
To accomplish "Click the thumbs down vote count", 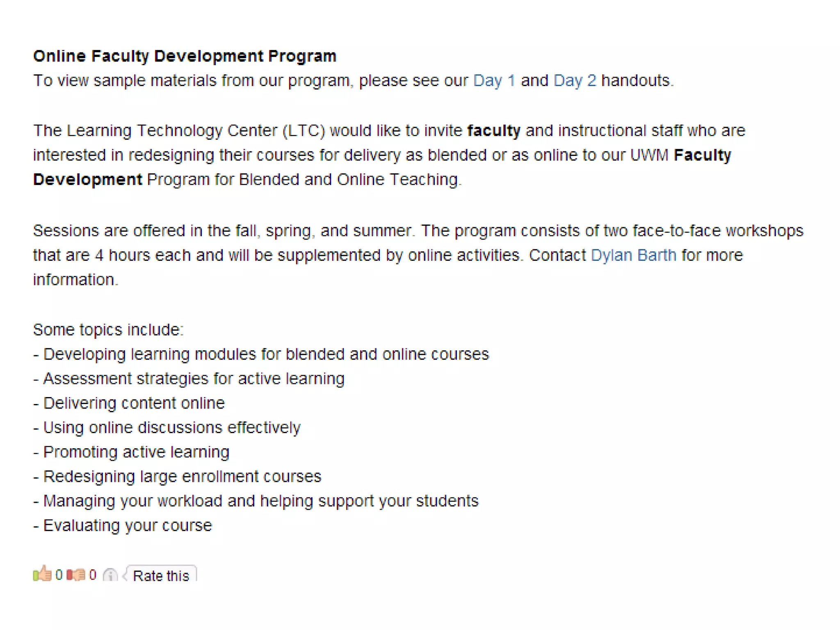I will (x=93, y=575).
